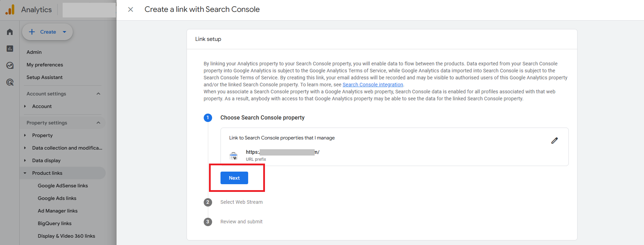
Task: Click the Next button
Action: [234, 178]
